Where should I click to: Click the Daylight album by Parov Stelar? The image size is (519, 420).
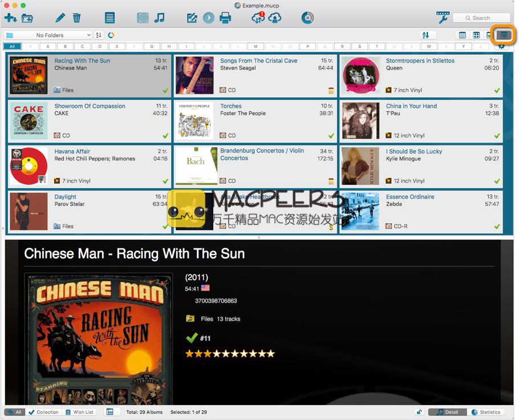pos(90,212)
